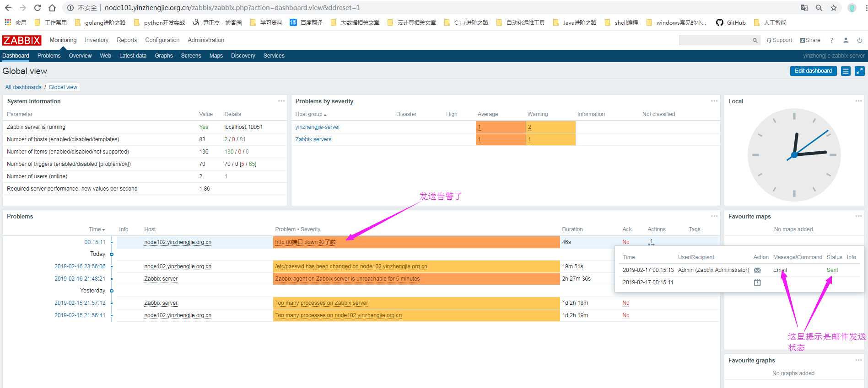Viewport: 868px width, 388px height.
Task: Open the Discovery submenu tab
Action: point(243,56)
